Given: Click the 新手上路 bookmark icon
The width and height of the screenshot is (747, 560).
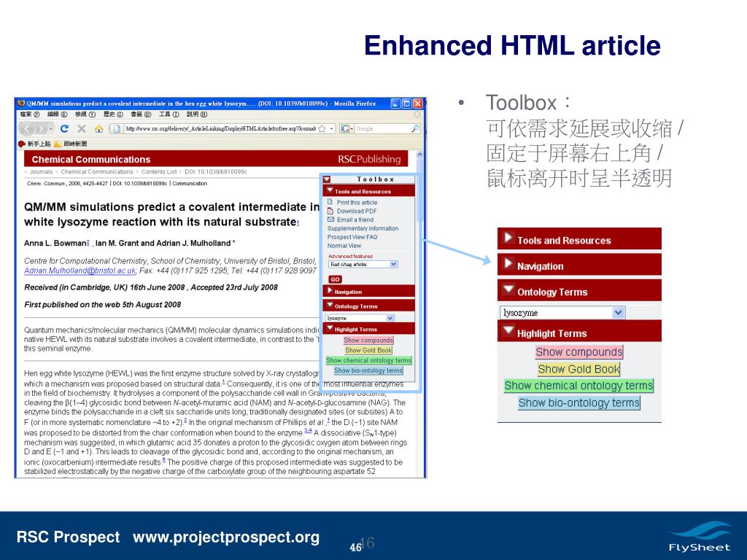Looking at the screenshot, I should click(21, 144).
